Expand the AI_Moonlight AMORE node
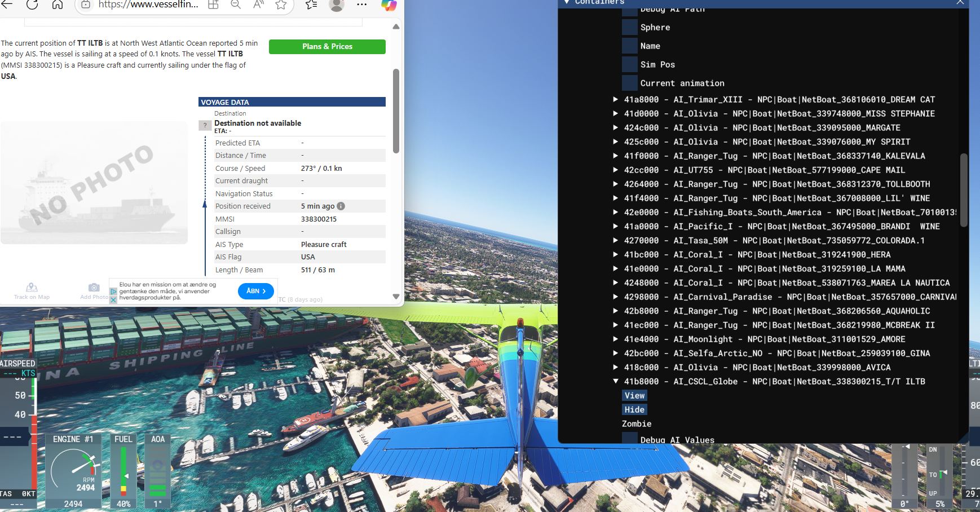The height and width of the screenshot is (512, 980). [616, 339]
